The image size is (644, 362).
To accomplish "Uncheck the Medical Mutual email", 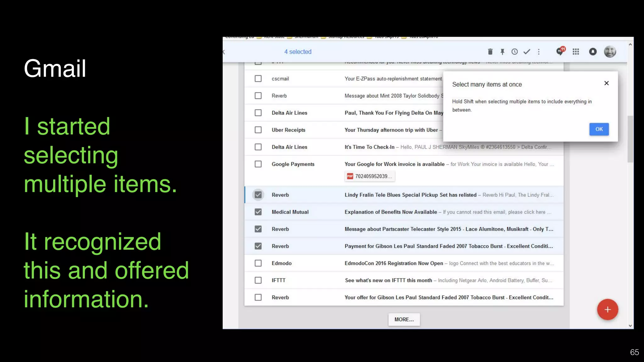I will pos(258,212).
